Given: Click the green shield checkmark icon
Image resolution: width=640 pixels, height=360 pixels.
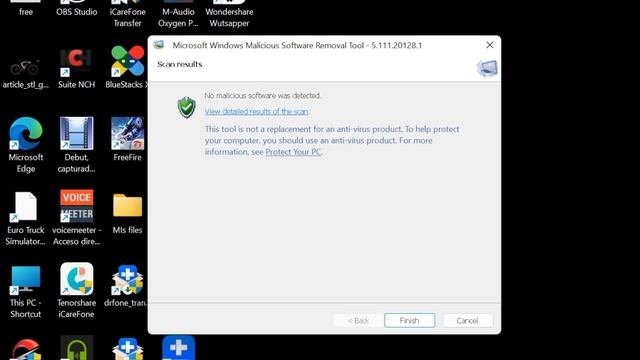Looking at the screenshot, I should click(x=187, y=107).
